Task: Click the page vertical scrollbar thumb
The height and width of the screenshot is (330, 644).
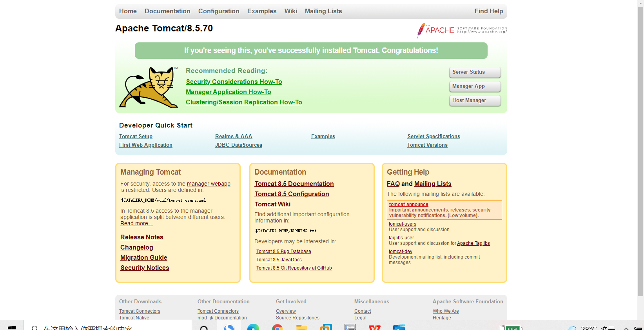Action: coord(640,151)
